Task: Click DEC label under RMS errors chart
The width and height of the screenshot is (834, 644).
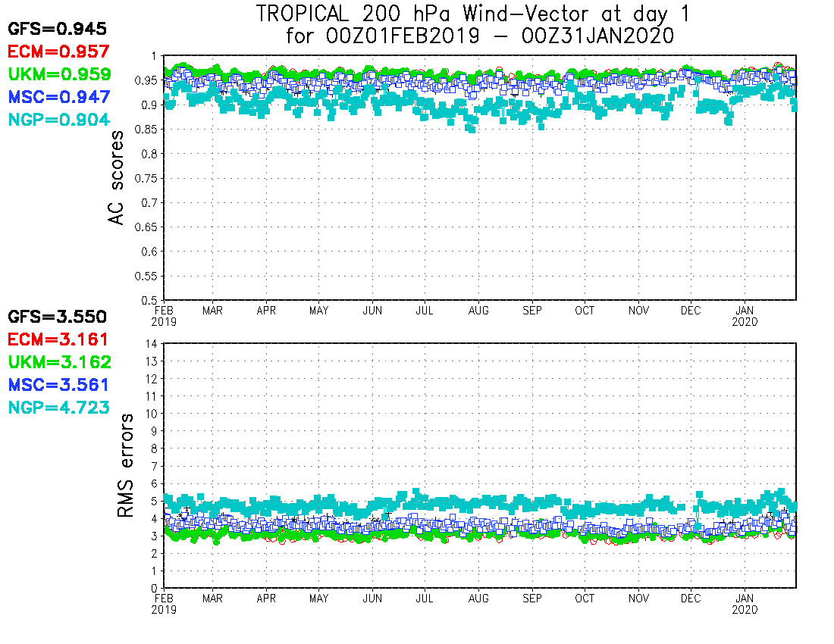Action: (691, 599)
